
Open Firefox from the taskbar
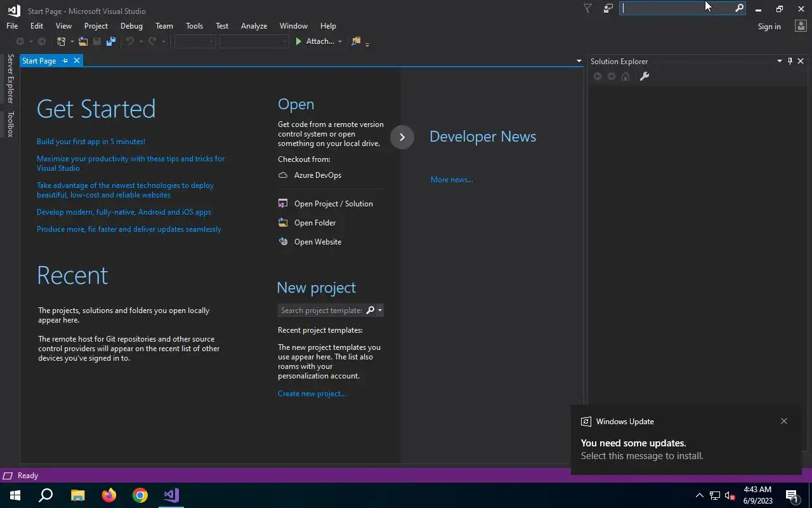[109, 495]
